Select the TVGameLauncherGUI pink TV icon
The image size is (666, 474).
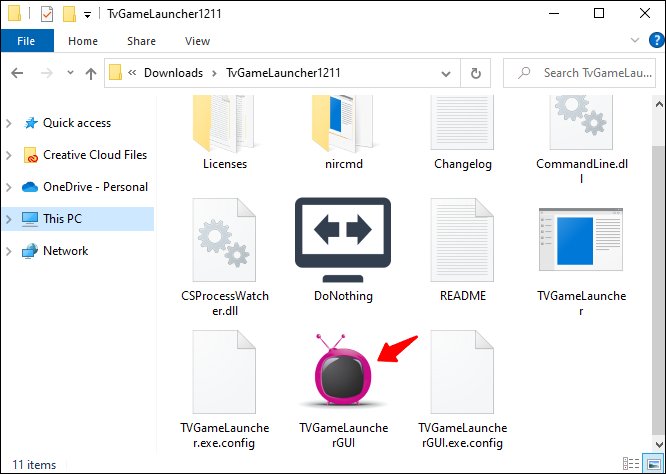343,372
